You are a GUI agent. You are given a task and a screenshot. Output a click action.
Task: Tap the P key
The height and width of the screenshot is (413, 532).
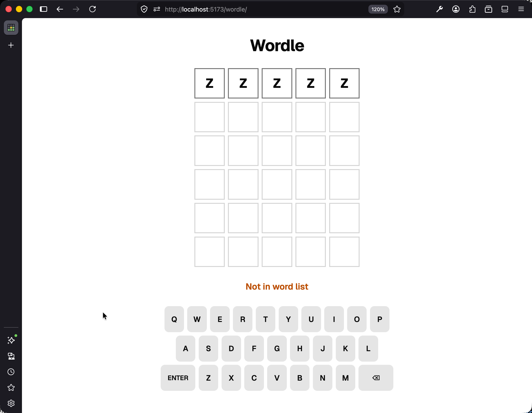tap(380, 319)
